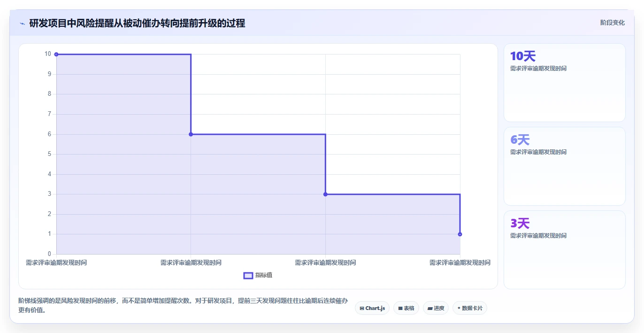This screenshot has width=644, height=333.
Task: Click the chart data point at value 6
Action: pos(191,134)
